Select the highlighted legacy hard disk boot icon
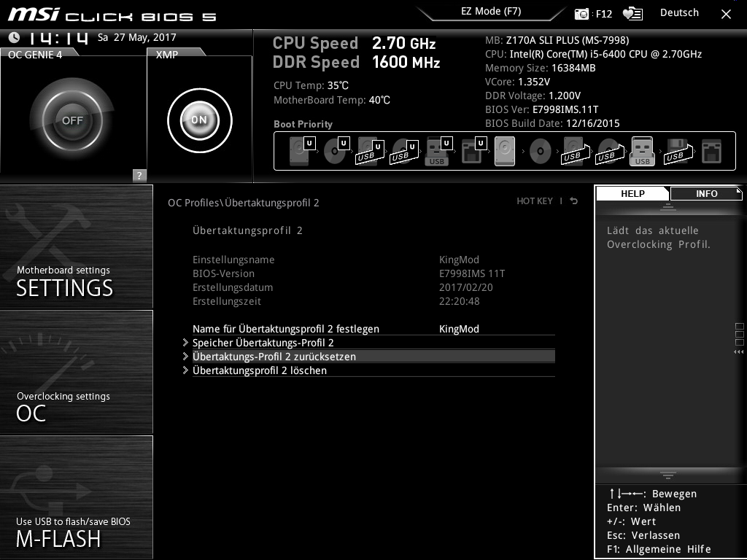 click(505, 151)
